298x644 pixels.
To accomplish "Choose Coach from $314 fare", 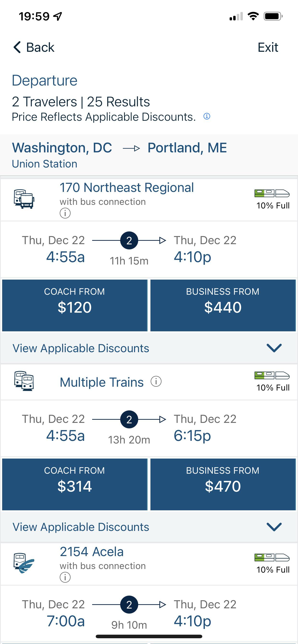I will pos(75,484).
